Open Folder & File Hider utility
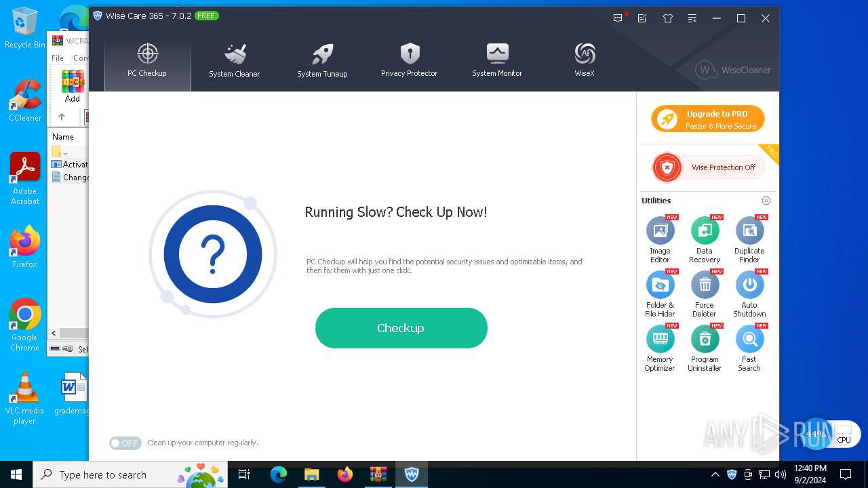The height and width of the screenshot is (488, 868). (660, 294)
